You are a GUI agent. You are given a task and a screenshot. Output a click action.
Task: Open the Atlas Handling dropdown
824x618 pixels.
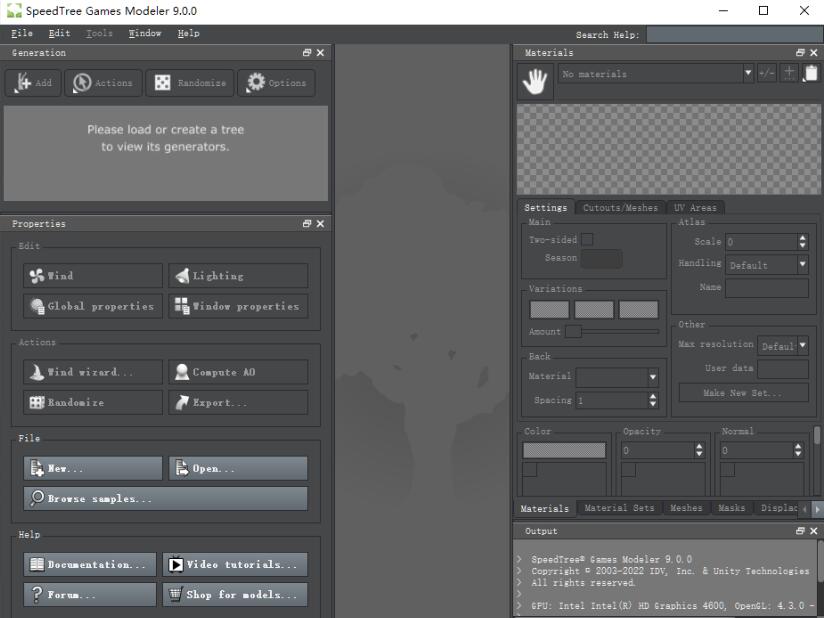[x=767, y=265]
